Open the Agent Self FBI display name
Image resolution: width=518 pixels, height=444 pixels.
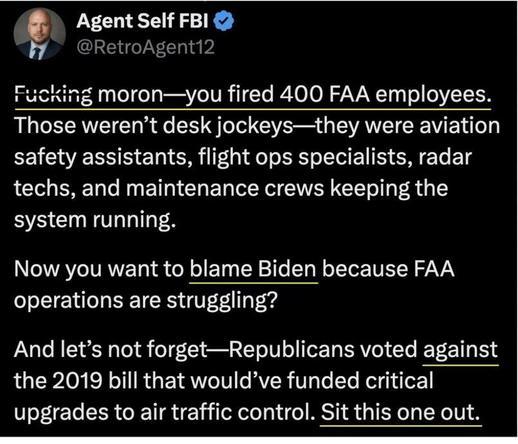pyautogui.click(x=142, y=21)
